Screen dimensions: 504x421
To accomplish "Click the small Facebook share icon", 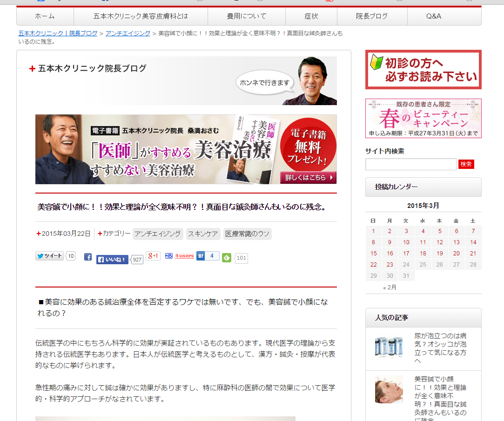I will (87, 257).
